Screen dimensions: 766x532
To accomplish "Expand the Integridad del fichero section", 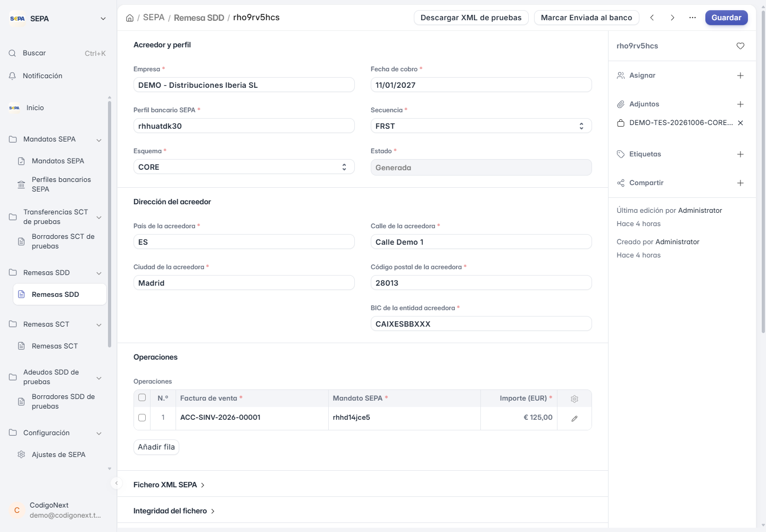I will (x=174, y=511).
